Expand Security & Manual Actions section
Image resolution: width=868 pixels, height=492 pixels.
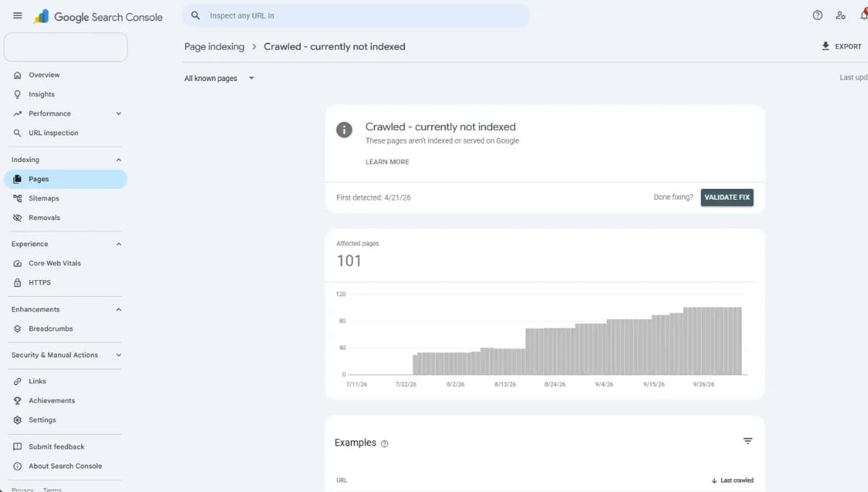pos(119,355)
